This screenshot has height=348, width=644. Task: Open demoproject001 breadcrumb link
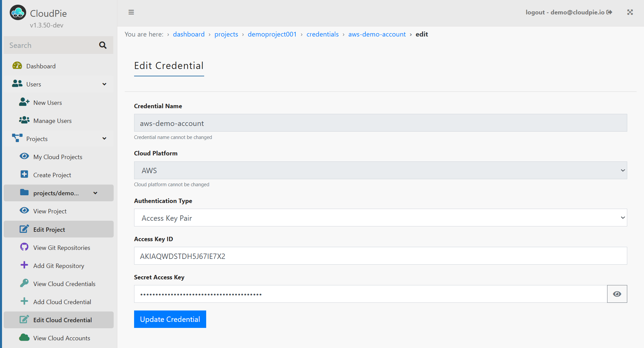pyautogui.click(x=272, y=34)
